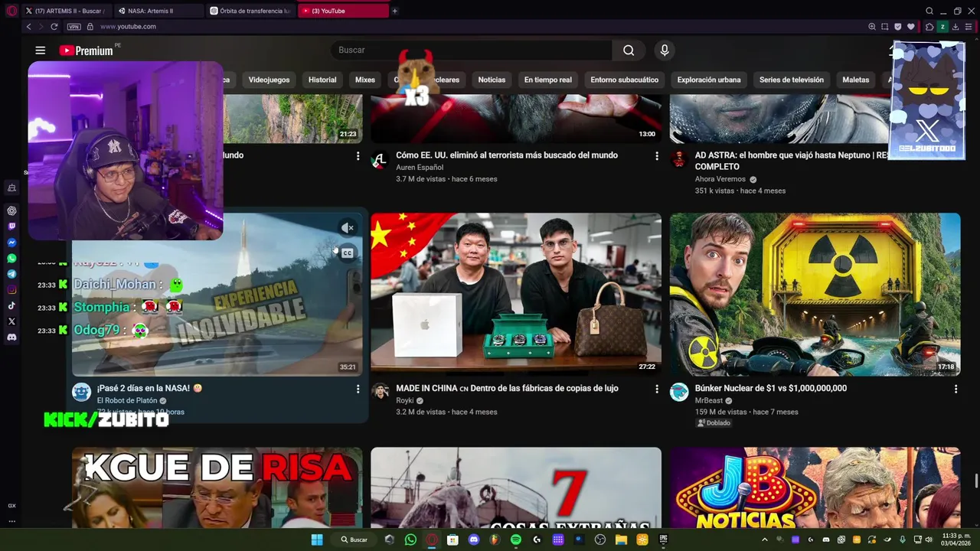The height and width of the screenshot is (551, 980).
Task: Click the page vertical scrollbar thumb
Action: [975, 480]
